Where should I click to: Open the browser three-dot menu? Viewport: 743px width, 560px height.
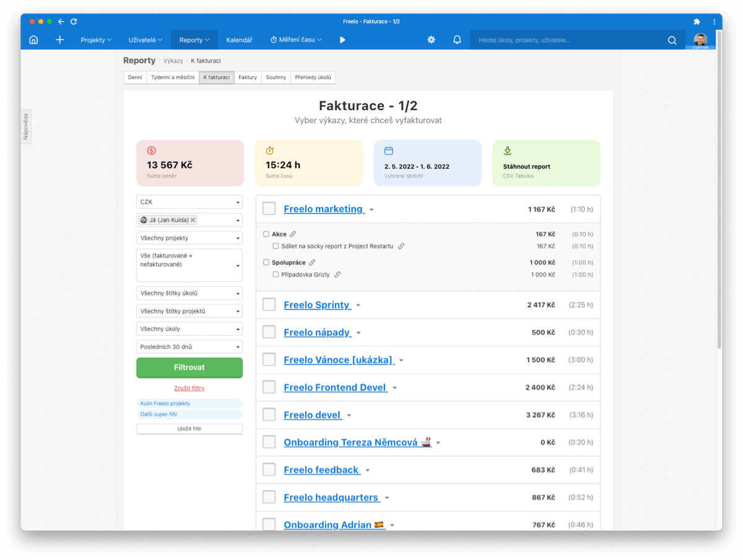pos(715,22)
